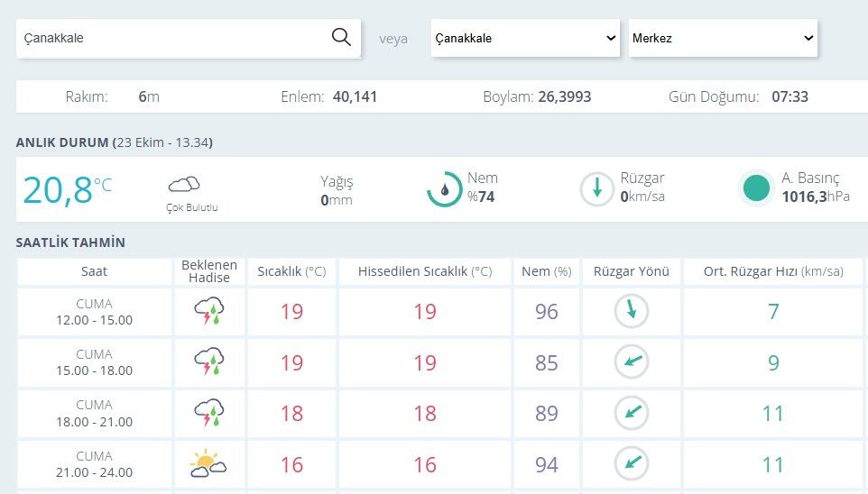Click the thunderstorm icon for 18.00 - 21.00
The height and width of the screenshot is (494, 868).
(x=208, y=413)
